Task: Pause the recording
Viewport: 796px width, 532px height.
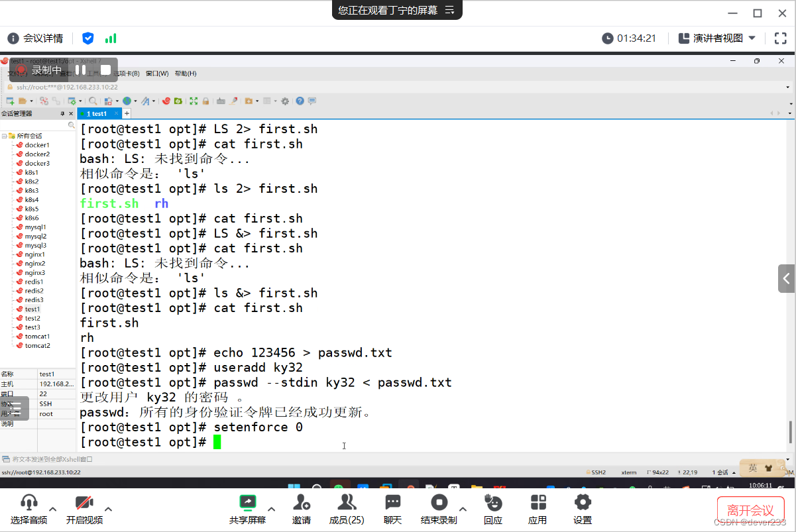Action: click(80, 70)
